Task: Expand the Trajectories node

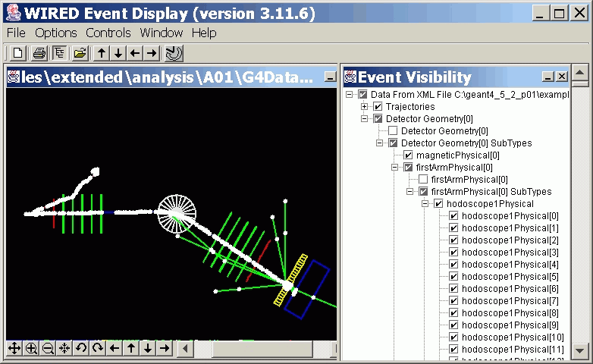Action: pyautogui.click(x=365, y=107)
